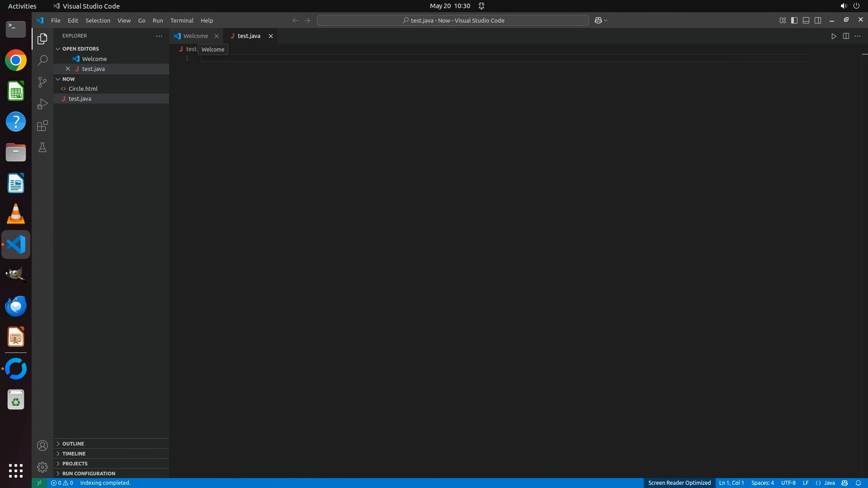This screenshot has height=488, width=868.
Task: Toggle the Primary Side Bar visibility
Action: pos(794,20)
